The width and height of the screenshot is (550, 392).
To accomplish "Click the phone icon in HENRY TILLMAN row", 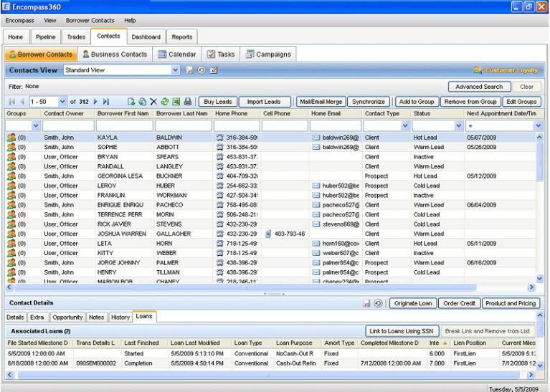I will 220,272.
